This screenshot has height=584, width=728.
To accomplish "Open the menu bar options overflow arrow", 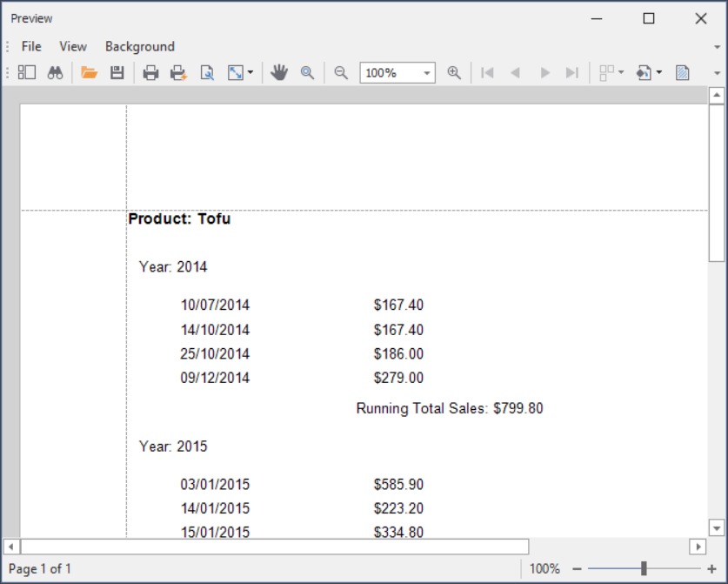I will click(718, 47).
